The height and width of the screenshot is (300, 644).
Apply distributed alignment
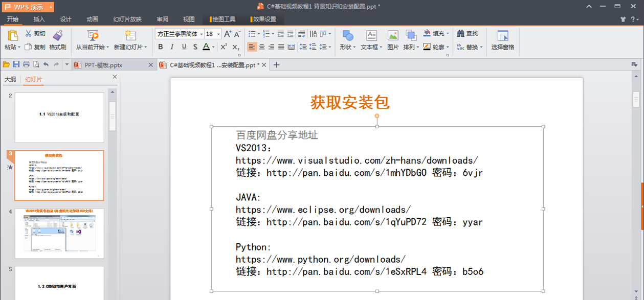point(292,47)
